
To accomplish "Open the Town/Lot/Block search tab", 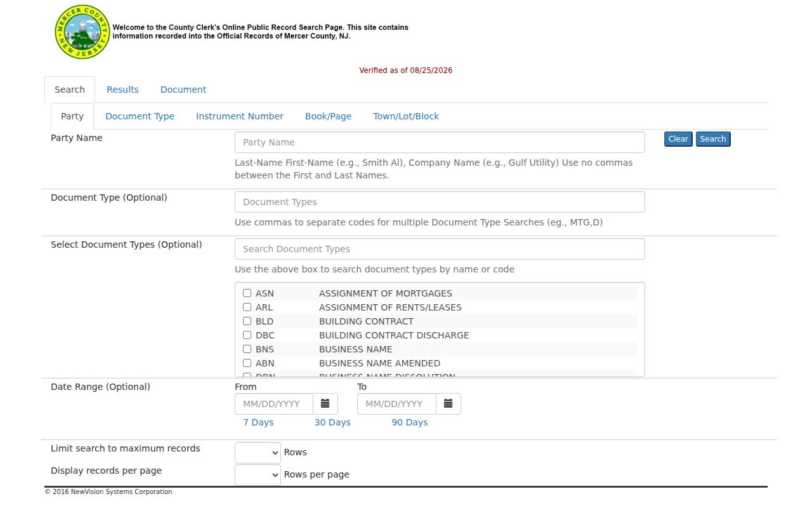I will [x=406, y=116].
